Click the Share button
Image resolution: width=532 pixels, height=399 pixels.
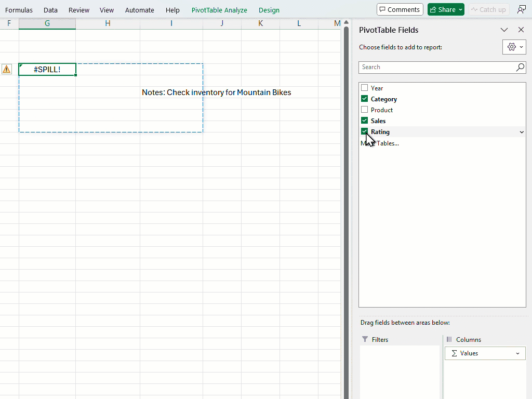click(x=443, y=9)
